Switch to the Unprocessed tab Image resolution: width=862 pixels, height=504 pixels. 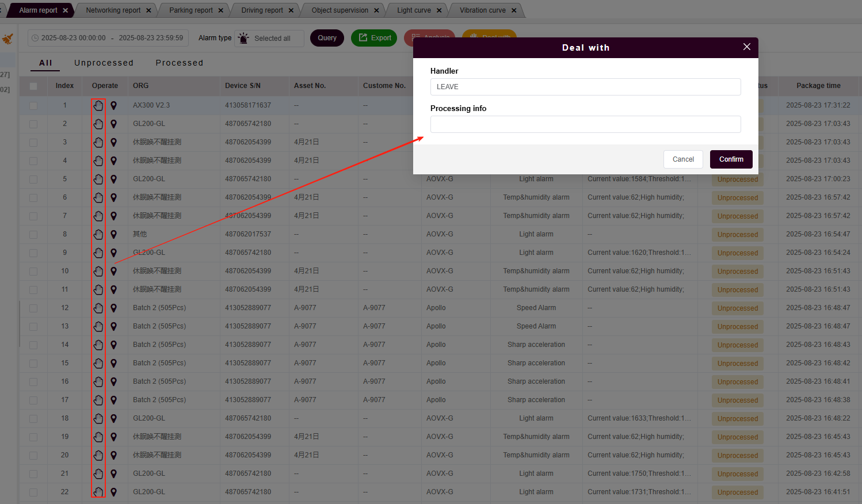pyautogui.click(x=104, y=63)
